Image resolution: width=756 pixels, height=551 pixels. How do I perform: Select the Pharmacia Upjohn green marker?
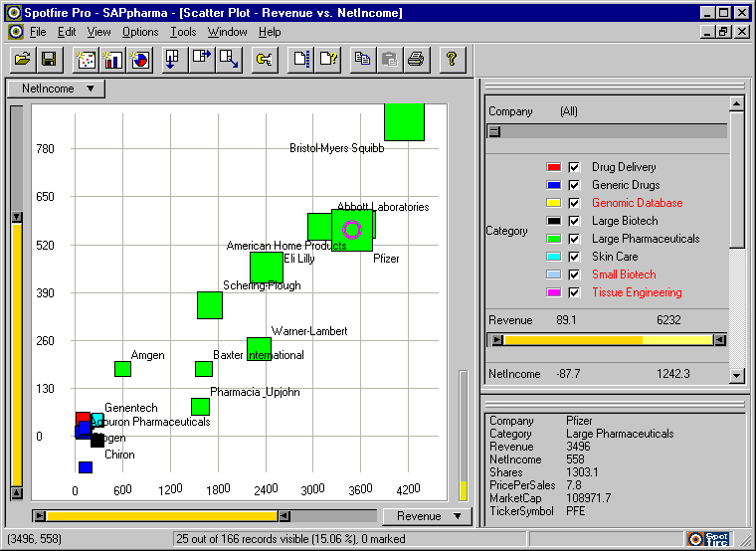(200, 407)
